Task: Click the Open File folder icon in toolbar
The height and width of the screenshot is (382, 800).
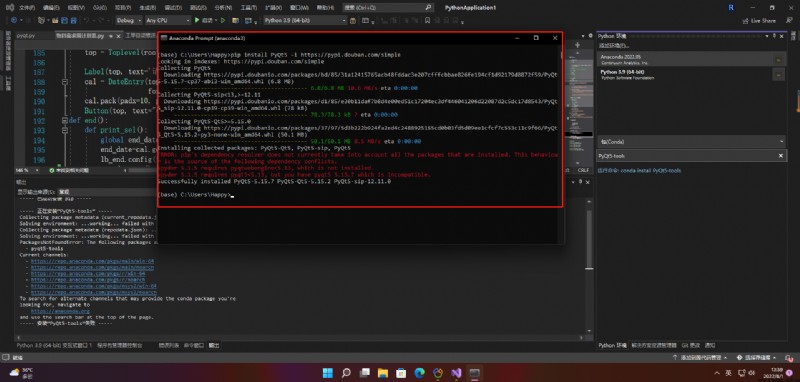Action: coord(54,20)
